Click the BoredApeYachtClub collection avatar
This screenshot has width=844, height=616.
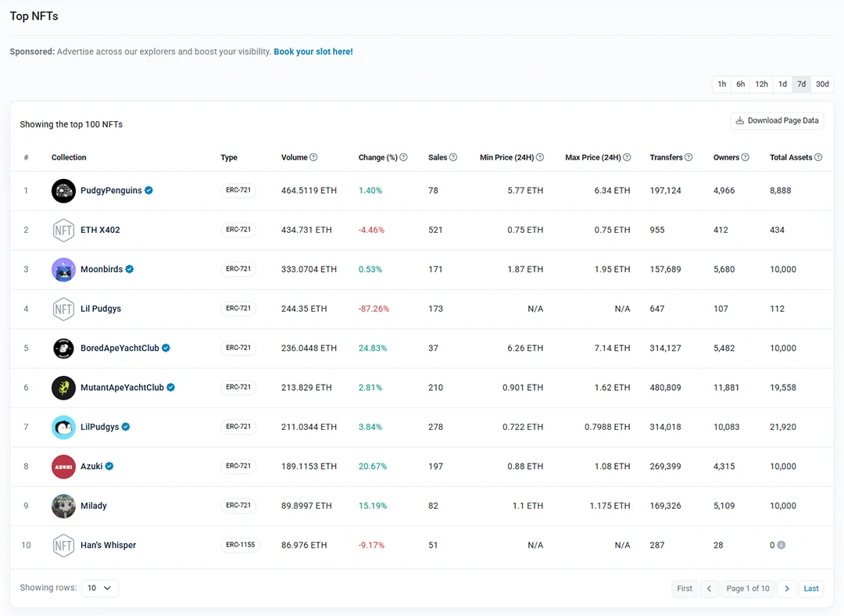(x=63, y=349)
